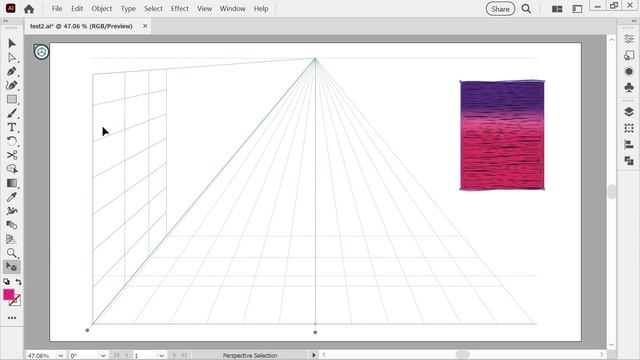640x360 pixels.
Task: Click the horizontal scrollbar thumb
Action: (462, 354)
